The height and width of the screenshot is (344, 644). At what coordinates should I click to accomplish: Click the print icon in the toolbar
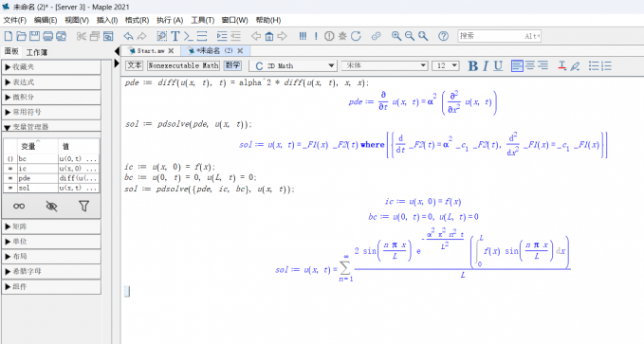[x=47, y=36]
